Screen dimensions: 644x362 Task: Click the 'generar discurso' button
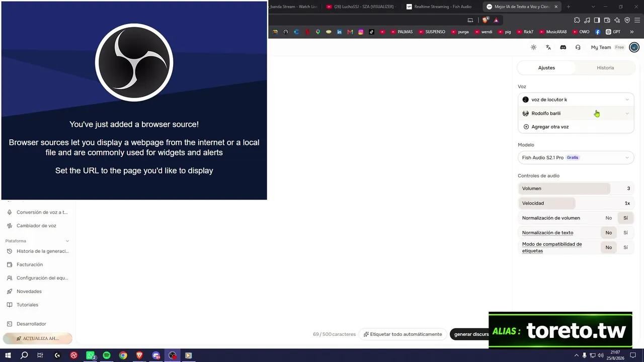tap(469, 334)
